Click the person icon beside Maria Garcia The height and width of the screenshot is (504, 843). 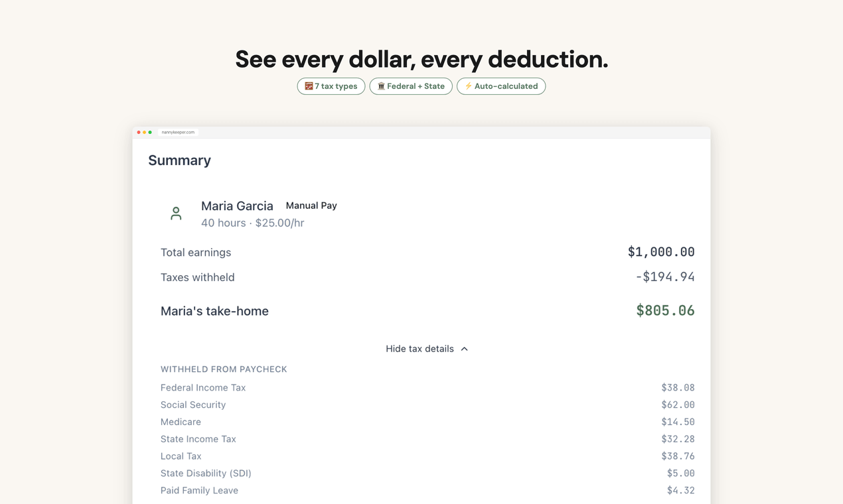(x=176, y=214)
